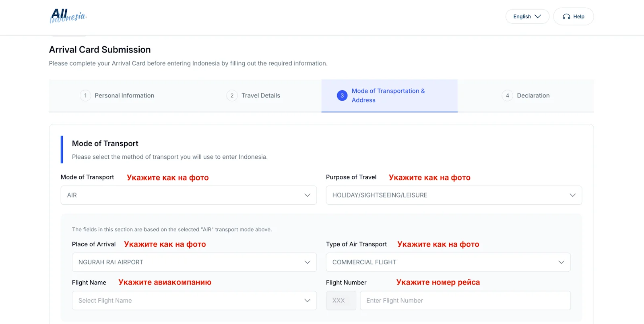Viewport: 644px width, 324px height.
Task: Click the step 1 circle icon
Action: pos(85,96)
